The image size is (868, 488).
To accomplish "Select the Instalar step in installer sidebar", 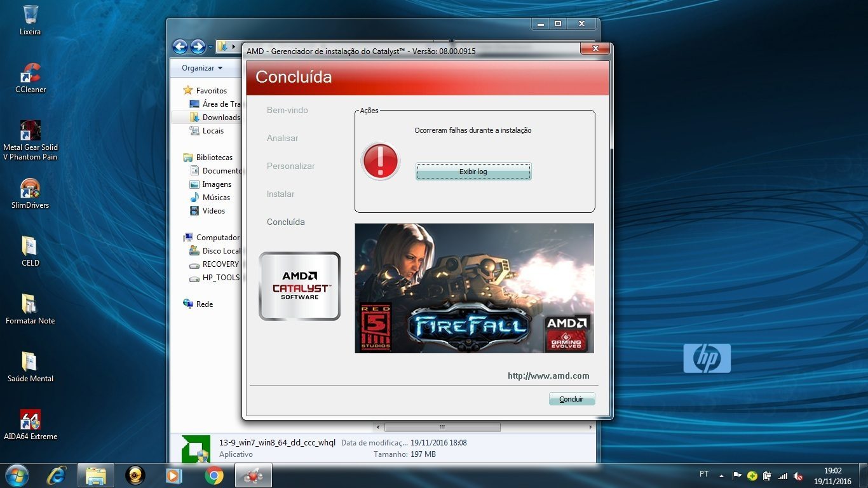I will [281, 194].
